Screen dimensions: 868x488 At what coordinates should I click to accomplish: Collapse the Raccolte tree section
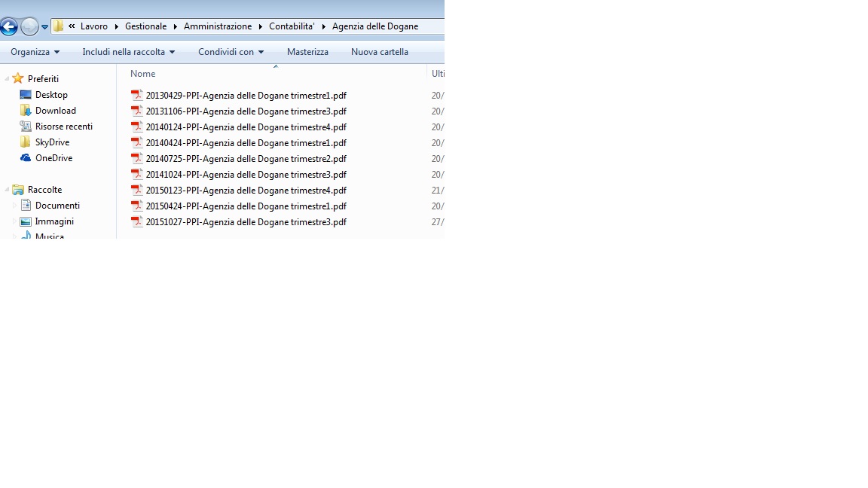coord(7,190)
